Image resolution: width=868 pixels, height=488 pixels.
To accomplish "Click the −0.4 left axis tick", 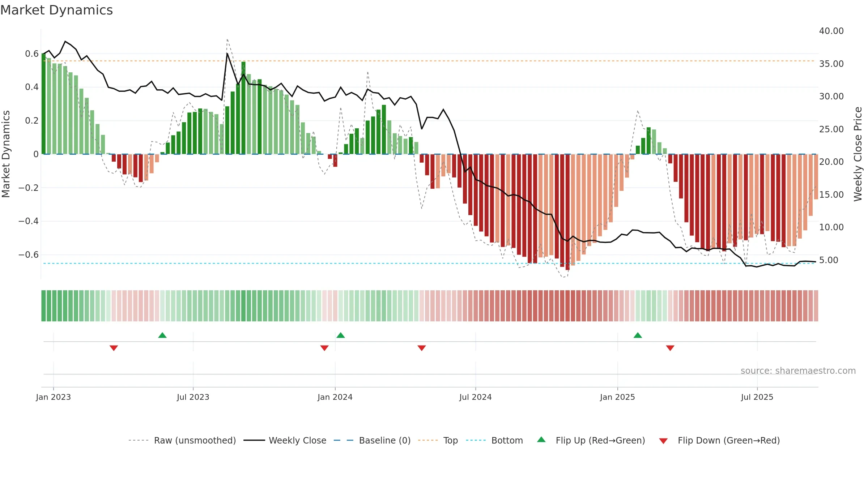I will coord(29,221).
